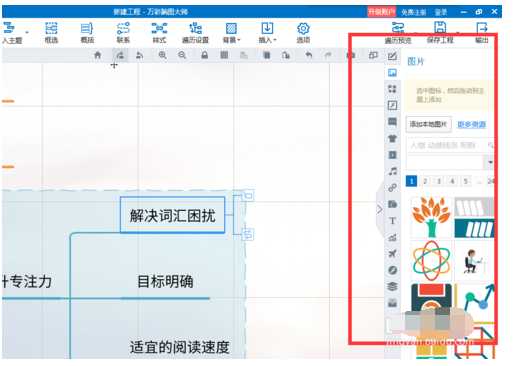The height and width of the screenshot is (366, 515).
Task: Open the shapes sidebar tab
Action: [392, 89]
